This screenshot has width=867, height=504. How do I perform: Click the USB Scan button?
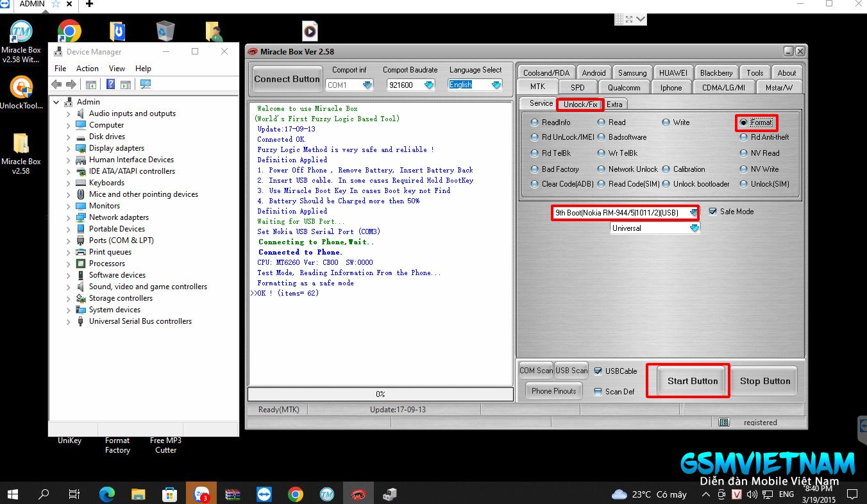tap(571, 370)
